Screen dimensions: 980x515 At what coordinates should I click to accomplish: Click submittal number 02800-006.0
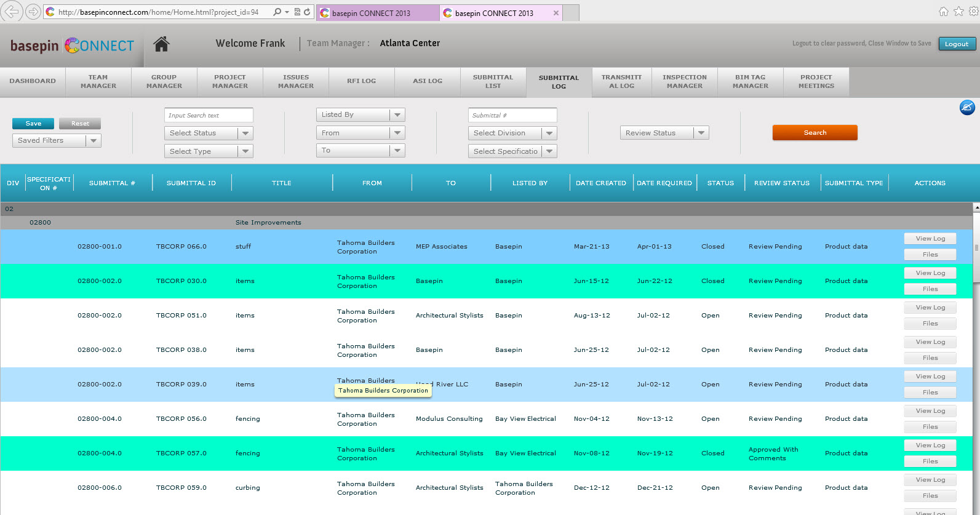[x=100, y=488]
